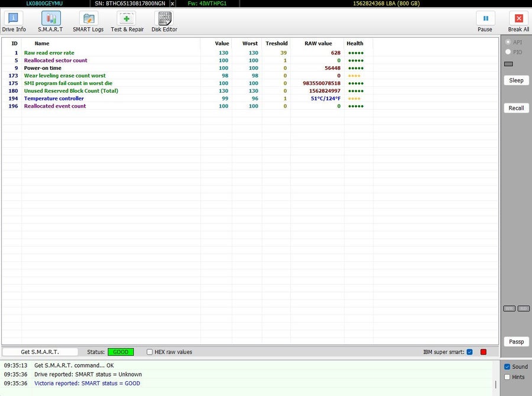
Task: Click the 51°C/124°F raw value
Action: [326, 98]
